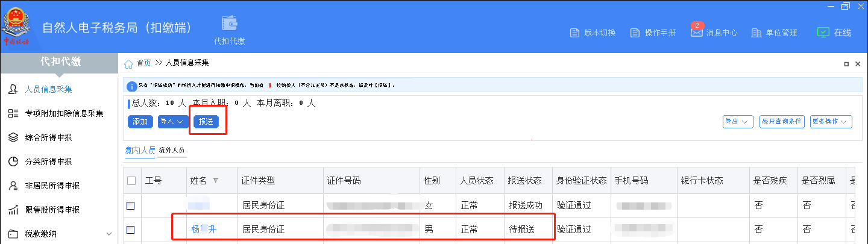
Task: Check the first row checkbox
Action: point(131,206)
